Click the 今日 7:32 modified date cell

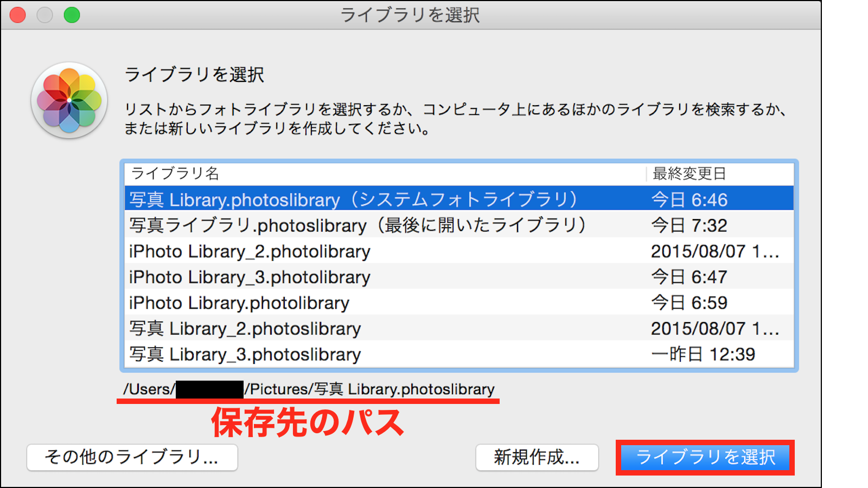point(689,225)
